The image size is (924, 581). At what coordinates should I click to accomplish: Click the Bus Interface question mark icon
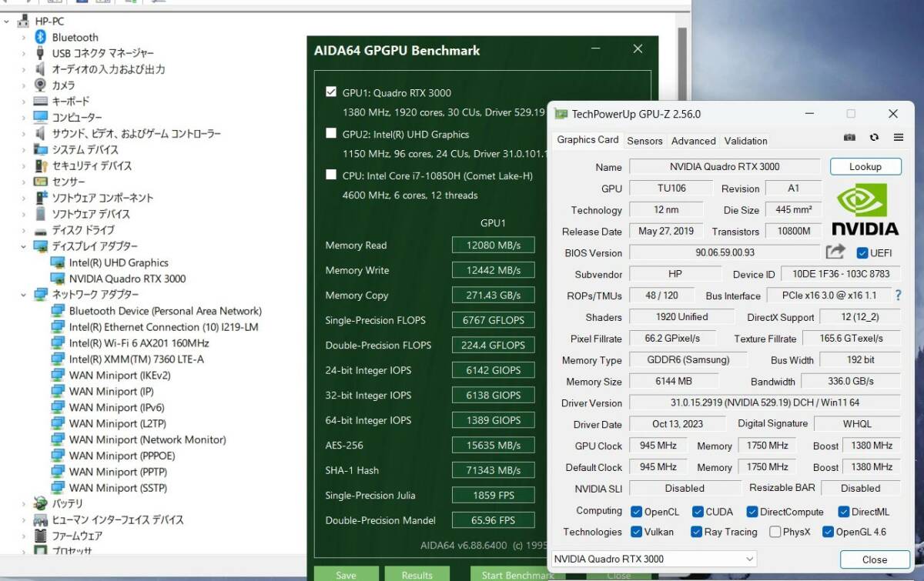pos(898,296)
